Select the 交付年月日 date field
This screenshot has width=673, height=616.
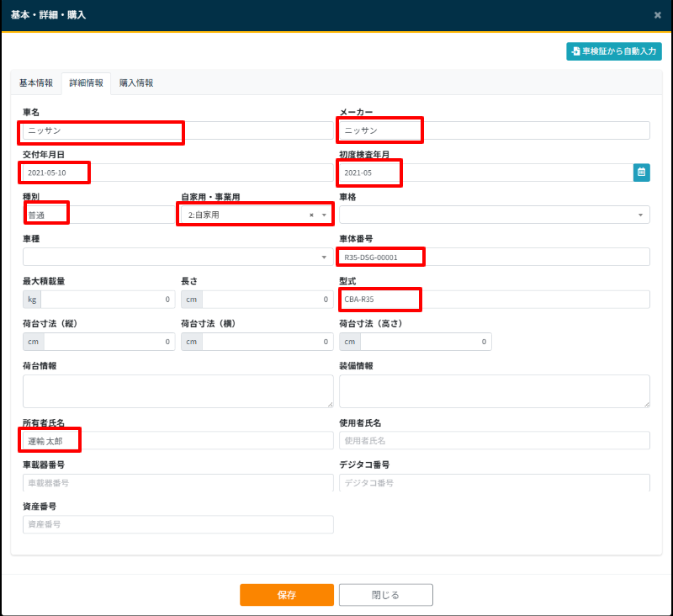[x=178, y=173]
